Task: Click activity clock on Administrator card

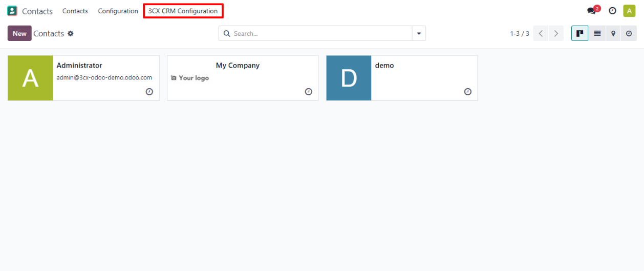Action: coord(149,92)
